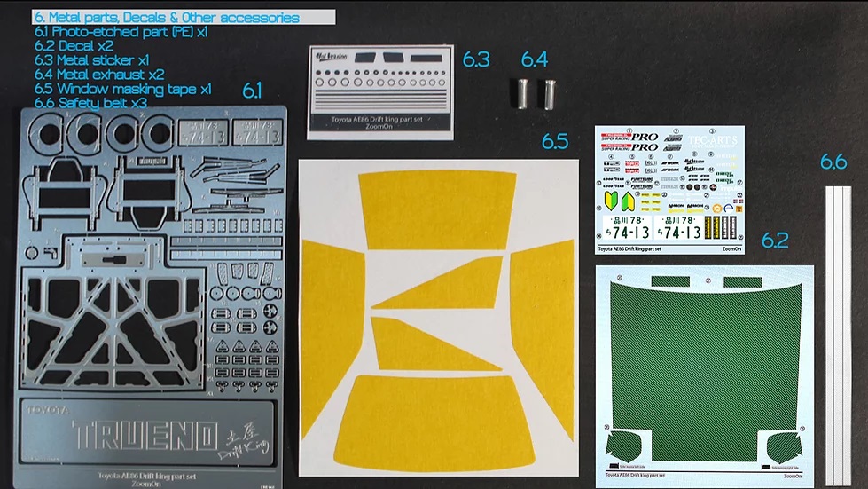Screen dimensions: 868x489
Task: Click the lower yellow triangular quarter mask
Action: pyautogui.click(x=434, y=344)
